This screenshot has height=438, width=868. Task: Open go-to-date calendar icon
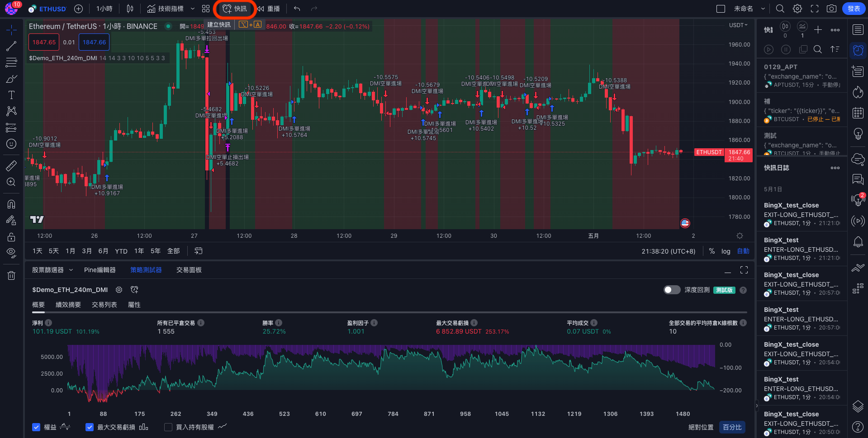pyautogui.click(x=199, y=251)
